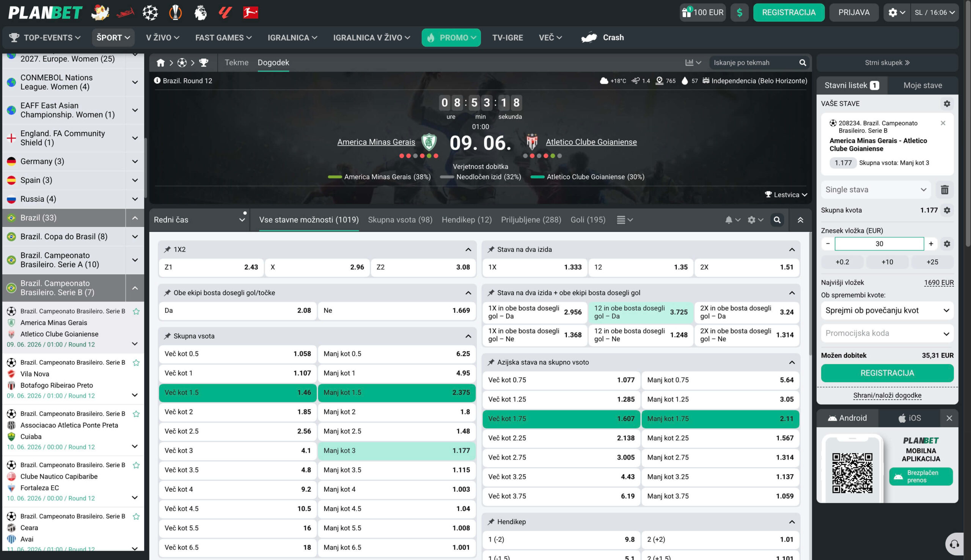This screenshot has height=560, width=971.
Task: Click the PRIJAVA login button
Action: [854, 12]
